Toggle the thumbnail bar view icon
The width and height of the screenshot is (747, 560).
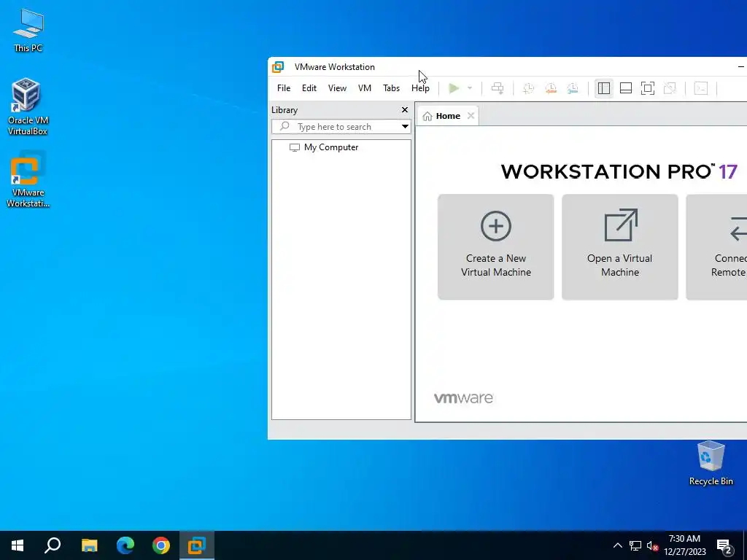(625, 88)
